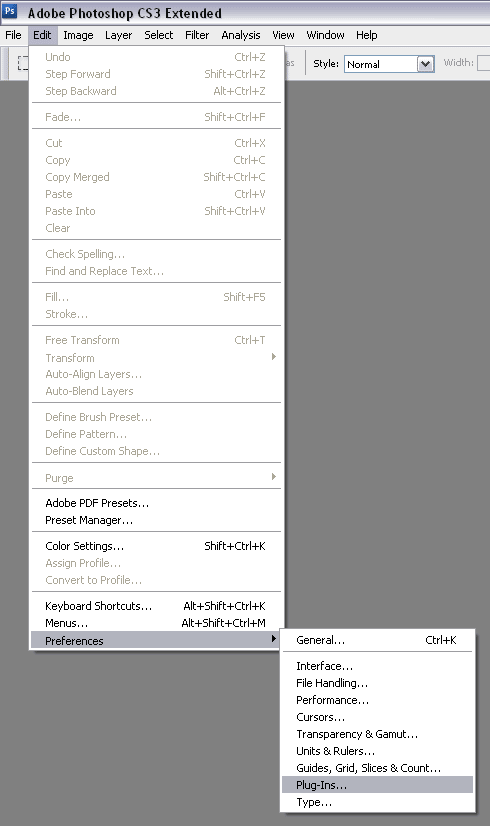Viewport: 490px width, 826px height.
Task: Click Copy in the Edit menu
Action: (156, 160)
